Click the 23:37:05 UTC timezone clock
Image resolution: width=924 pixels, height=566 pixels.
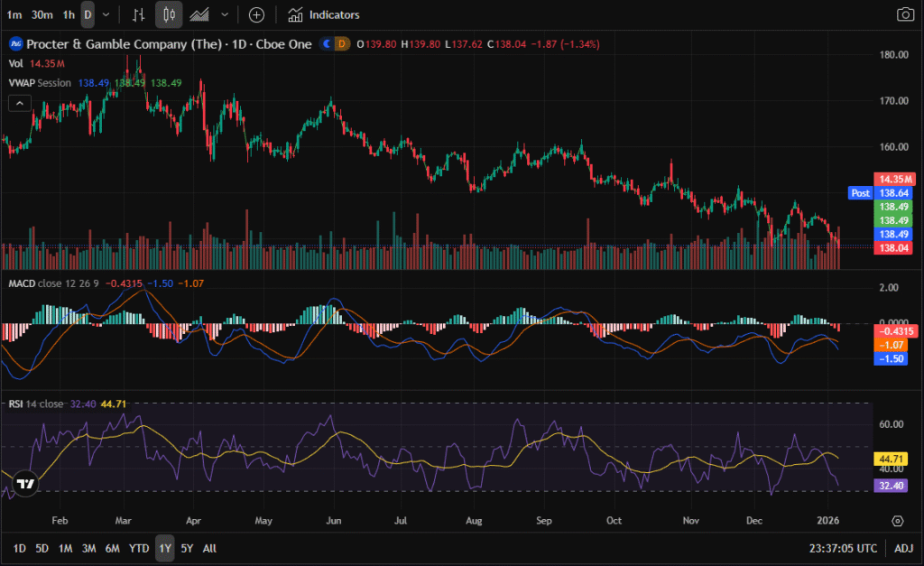pyautogui.click(x=843, y=548)
